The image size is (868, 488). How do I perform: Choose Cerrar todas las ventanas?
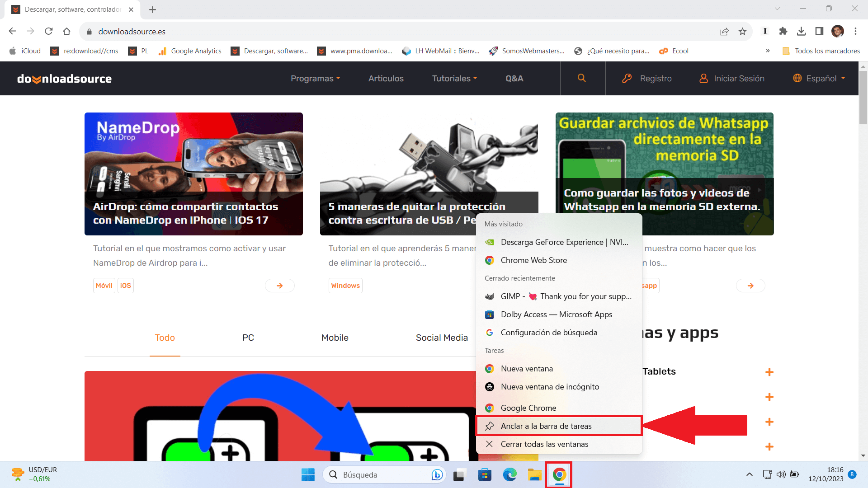[x=559, y=444]
